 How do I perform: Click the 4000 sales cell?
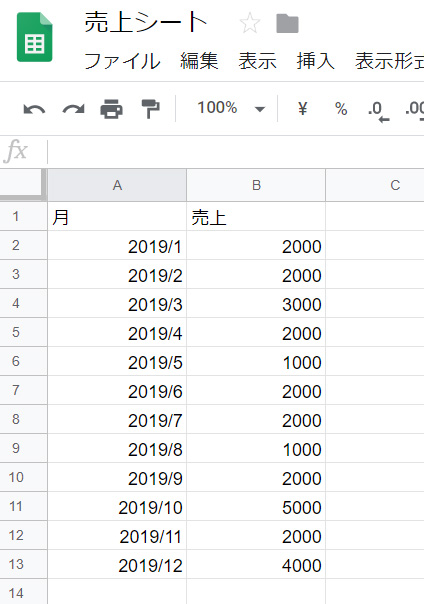[256, 564]
